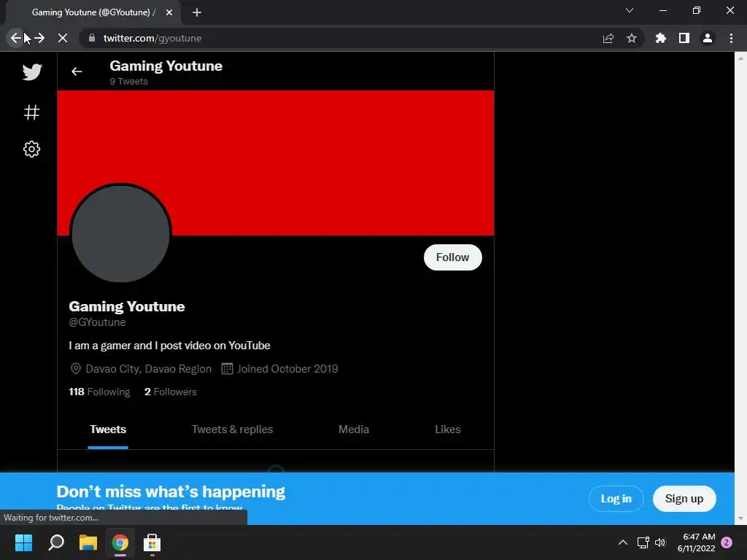747x560 pixels.
Task: Open the profile avatar picture
Action: click(x=120, y=233)
